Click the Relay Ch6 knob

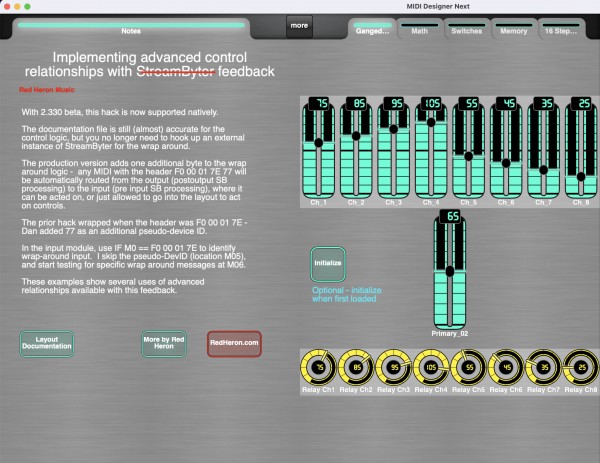tap(506, 367)
